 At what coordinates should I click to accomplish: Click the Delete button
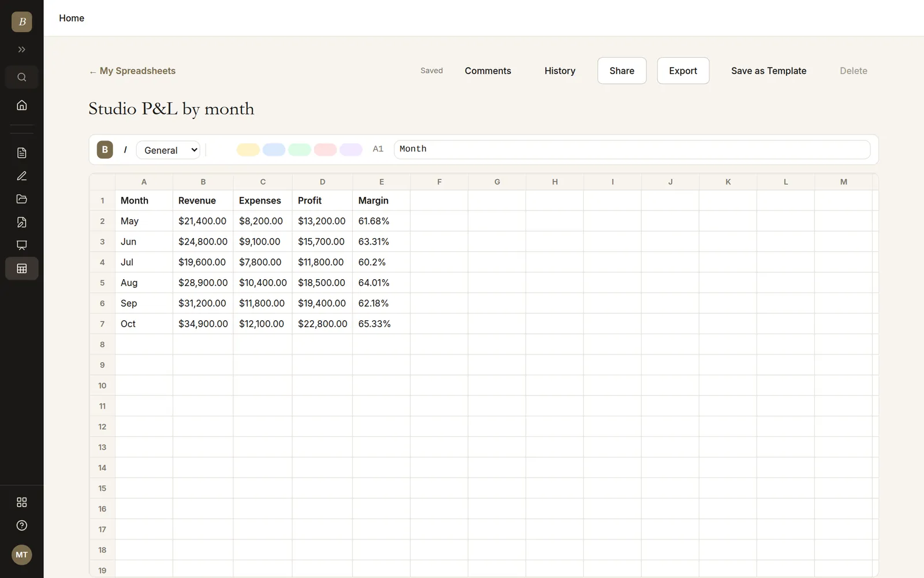[x=854, y=71]
